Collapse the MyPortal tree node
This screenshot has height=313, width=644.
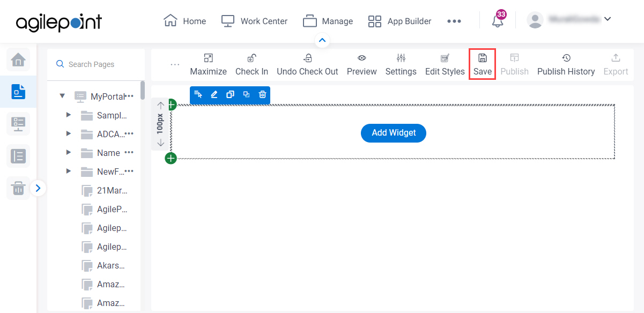click(x=62, y=96)
